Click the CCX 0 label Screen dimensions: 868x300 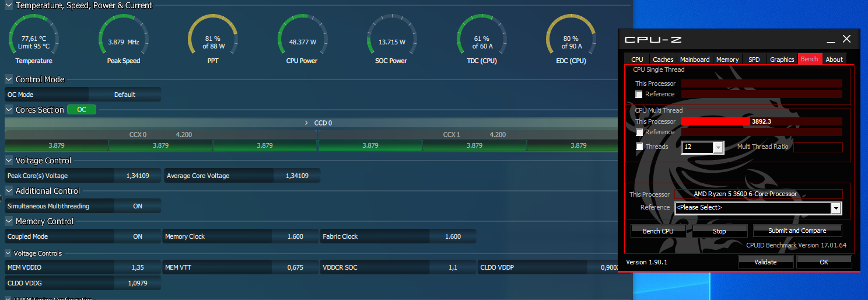click(x=138, y=135)
